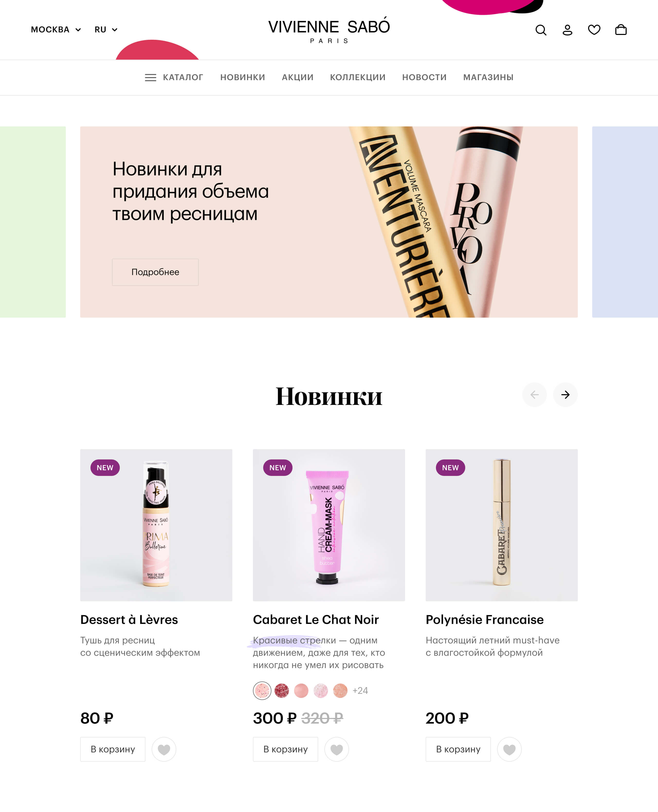Show +24 more color shades
Screen dimensions: 658x812
pyautogui.click(x=360, y=691)
